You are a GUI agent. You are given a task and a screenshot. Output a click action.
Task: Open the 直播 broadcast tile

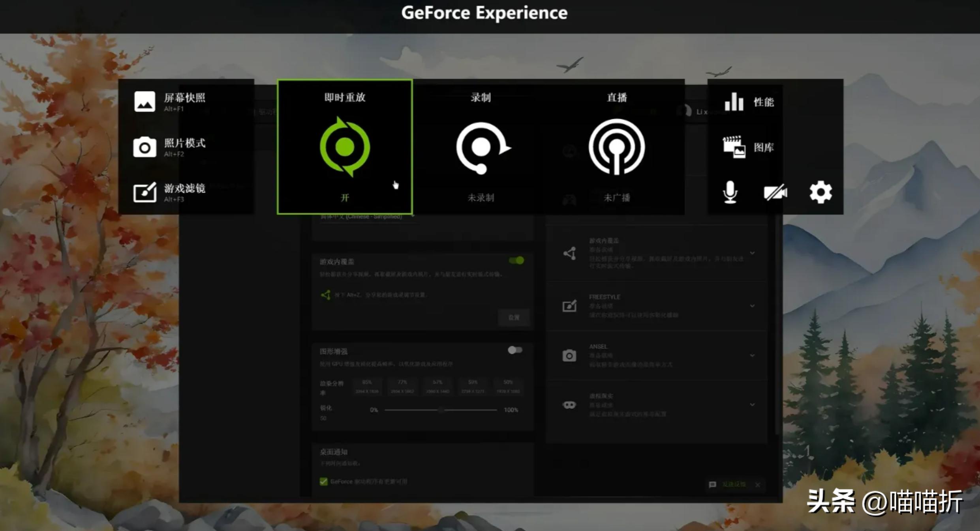click(616, 147)
